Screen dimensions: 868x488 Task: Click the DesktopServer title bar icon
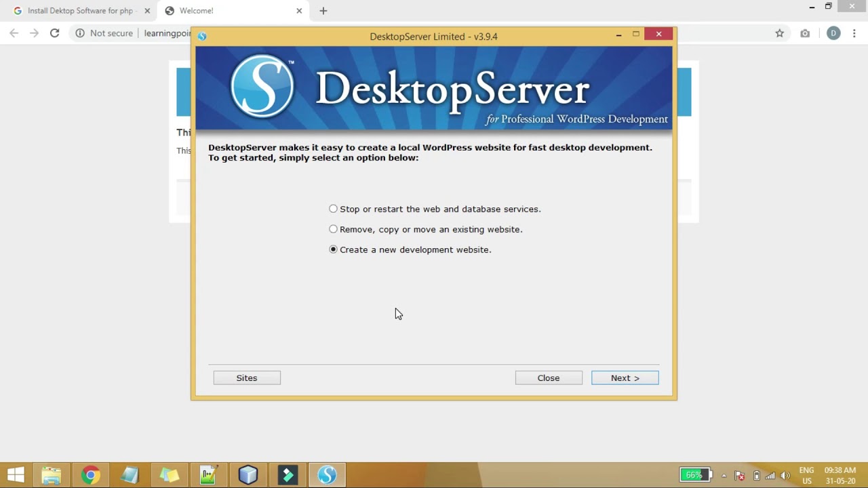(202, 36)
